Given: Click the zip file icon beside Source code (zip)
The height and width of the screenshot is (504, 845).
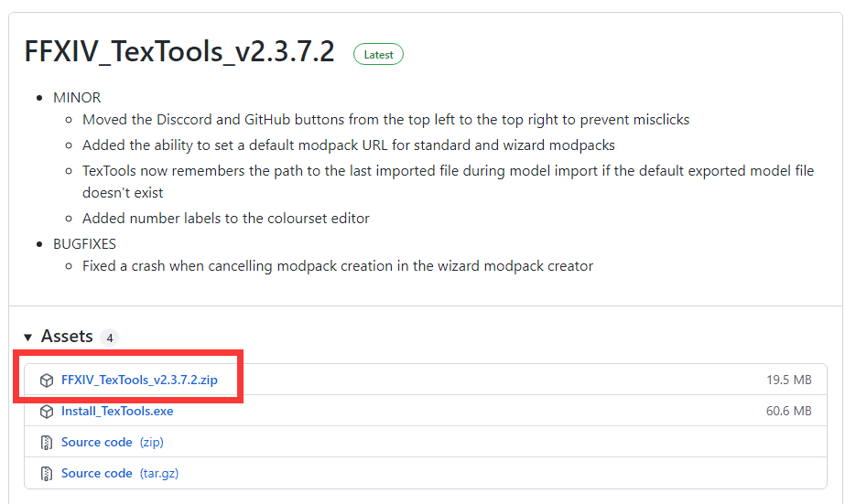Looking at the screenshot, I should pyautogui.click(x=47, y=443).
